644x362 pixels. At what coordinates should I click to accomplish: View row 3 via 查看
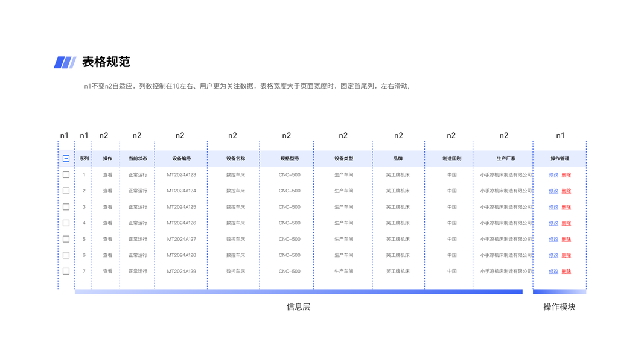pyautogui.click(x=107, y=207)
